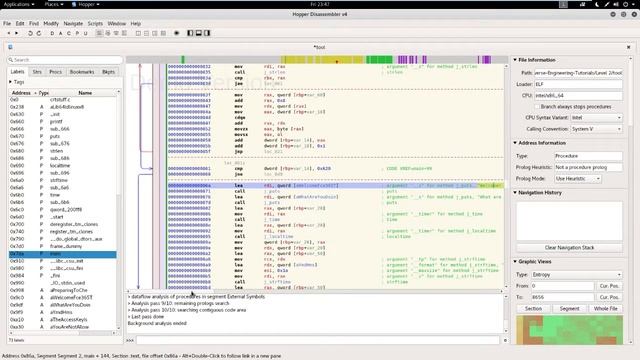Close the tool document tab
The image size is (640, 360).
(x=629, y=47)
